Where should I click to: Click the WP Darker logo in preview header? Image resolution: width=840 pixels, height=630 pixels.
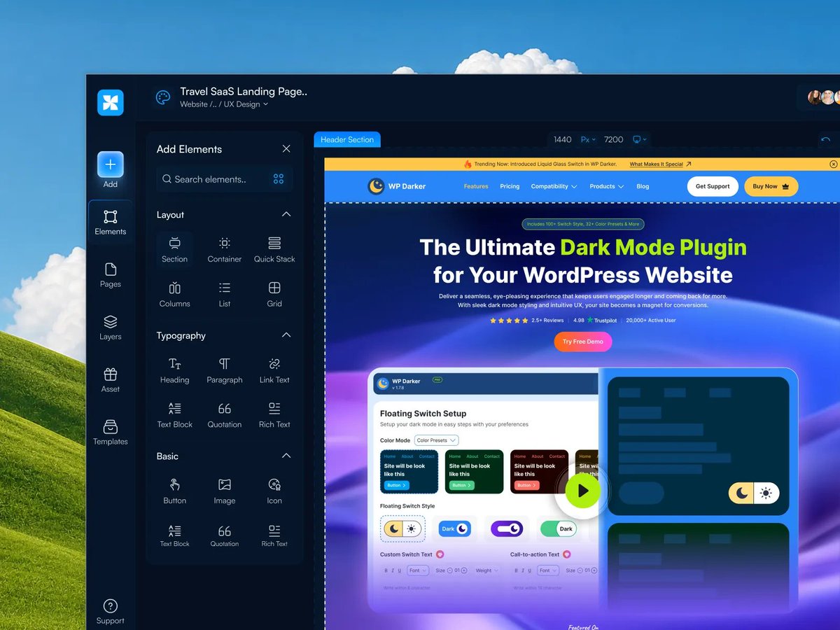397,186
